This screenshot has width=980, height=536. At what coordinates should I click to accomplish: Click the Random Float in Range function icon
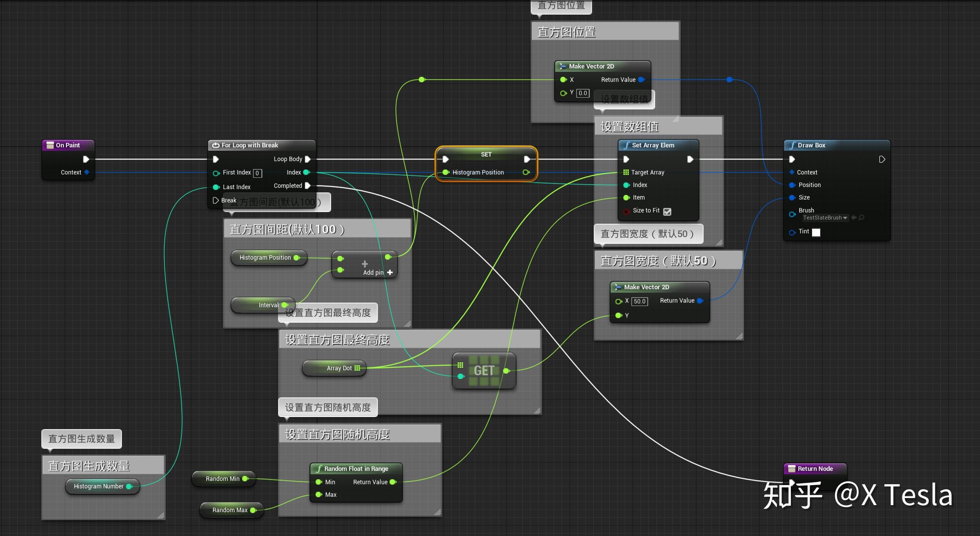(319, 468)
